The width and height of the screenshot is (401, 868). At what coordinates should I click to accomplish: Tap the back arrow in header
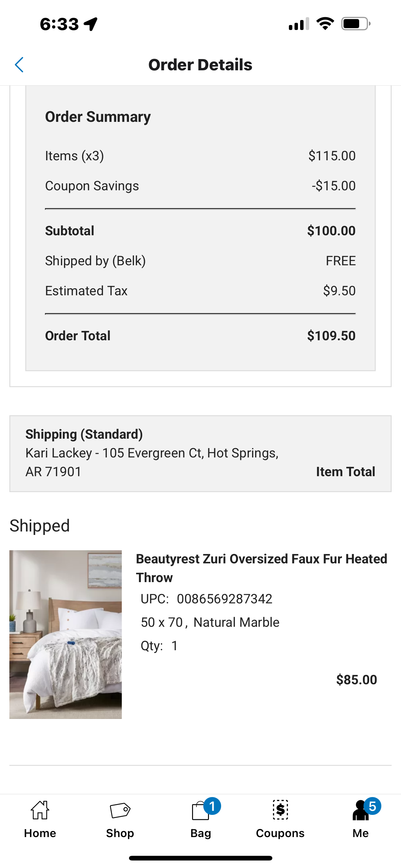point(19,65)
